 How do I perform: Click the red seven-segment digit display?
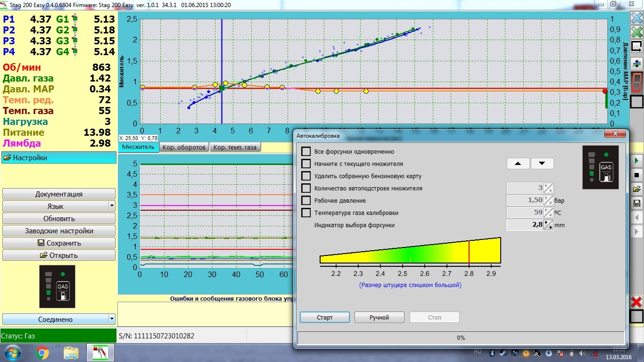(x=636, y=82)
